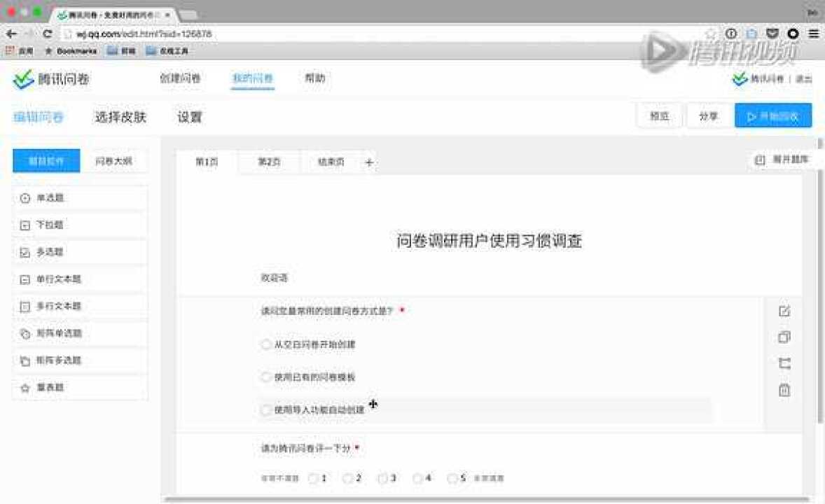Switch to the 第2页 page tab

269,162
